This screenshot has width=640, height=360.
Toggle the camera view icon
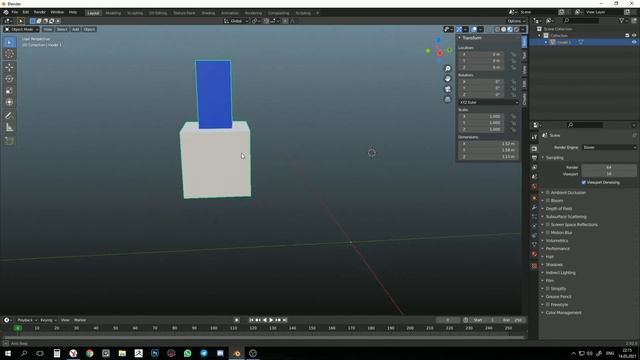tap(448, 89)
